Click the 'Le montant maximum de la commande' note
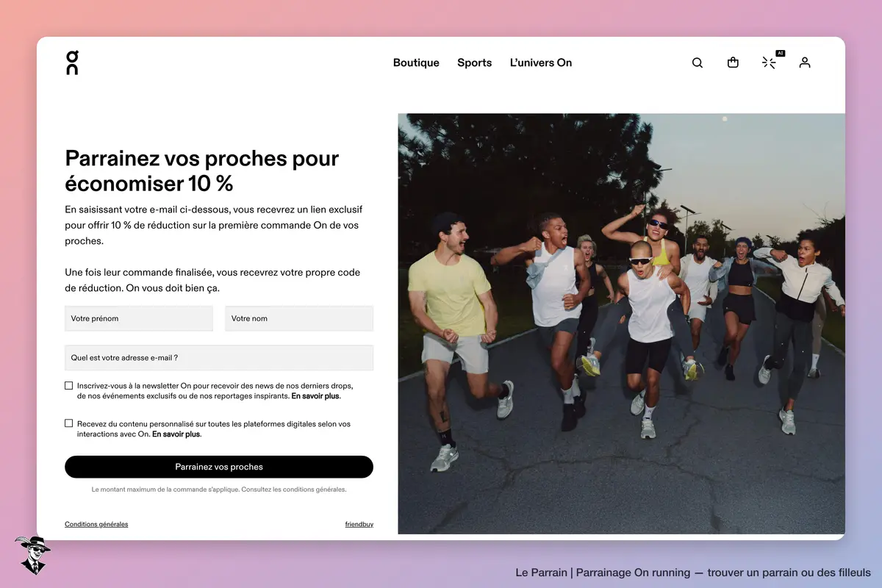The height and width of the screenshot is (588, 882). [x=219, y=489]
